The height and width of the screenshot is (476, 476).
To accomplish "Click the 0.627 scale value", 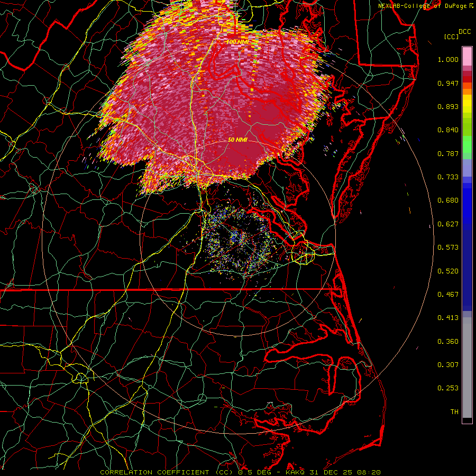I will (448, 224).
